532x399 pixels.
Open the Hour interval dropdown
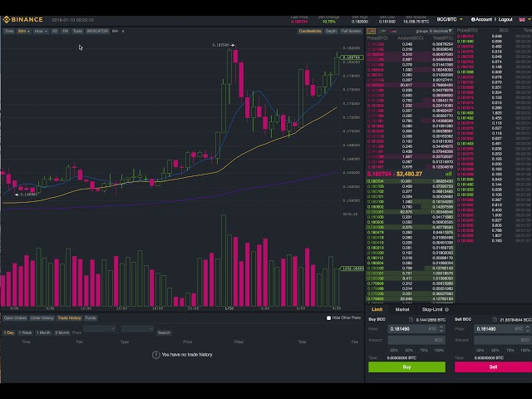[x=41, y=32]
